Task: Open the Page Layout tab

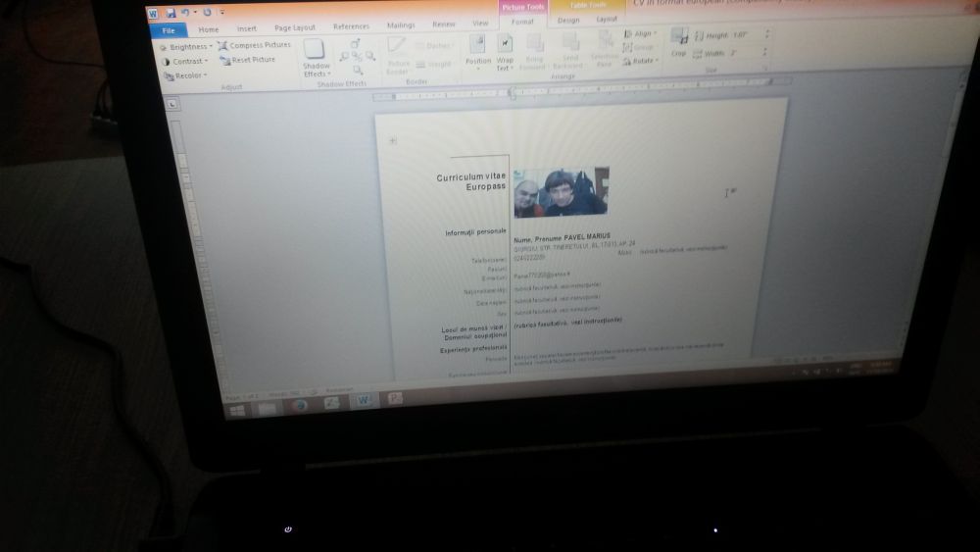Action: [295, 28]
